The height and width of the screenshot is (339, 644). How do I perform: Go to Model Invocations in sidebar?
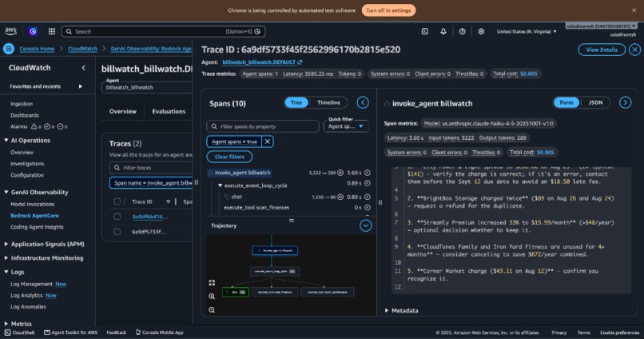click(x=33, y=204)
